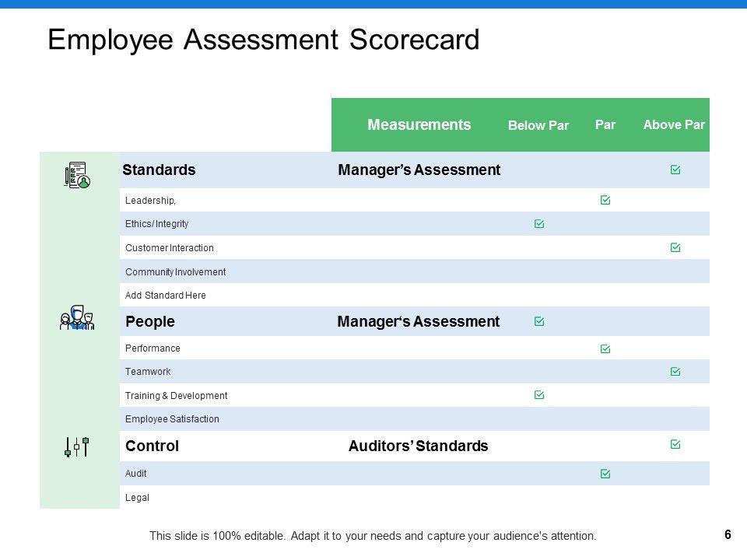The width and height of the screenshot is (747, 560).
Task: Click the Below Par checkmark in People row
Action: (539, 321)
